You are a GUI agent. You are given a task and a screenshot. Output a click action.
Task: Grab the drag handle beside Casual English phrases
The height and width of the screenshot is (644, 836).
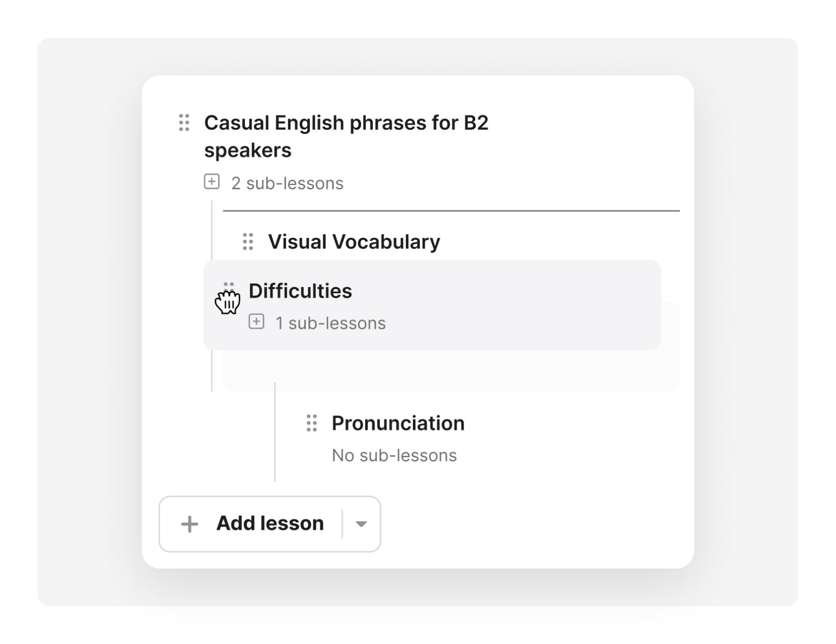pyautogui.click(x=184, y=123)
